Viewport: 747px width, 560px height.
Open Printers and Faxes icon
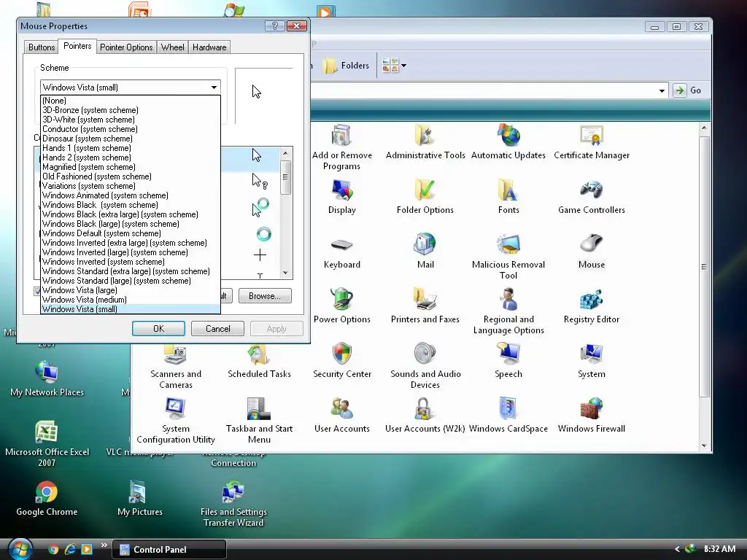[x=425, y=306]
